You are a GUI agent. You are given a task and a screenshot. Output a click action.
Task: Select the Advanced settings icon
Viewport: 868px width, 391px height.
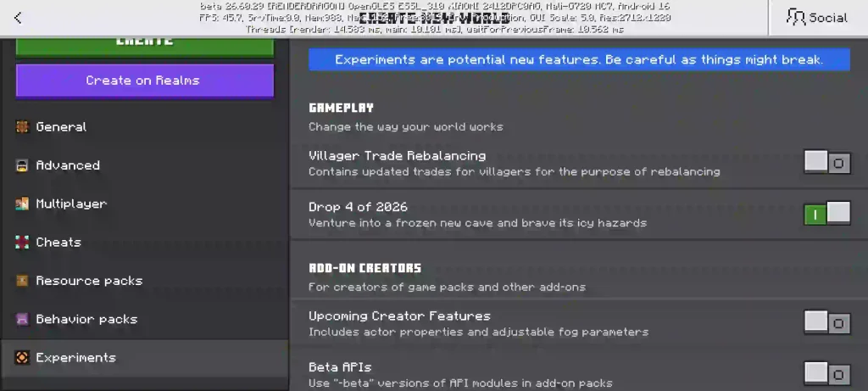(22, 165)
